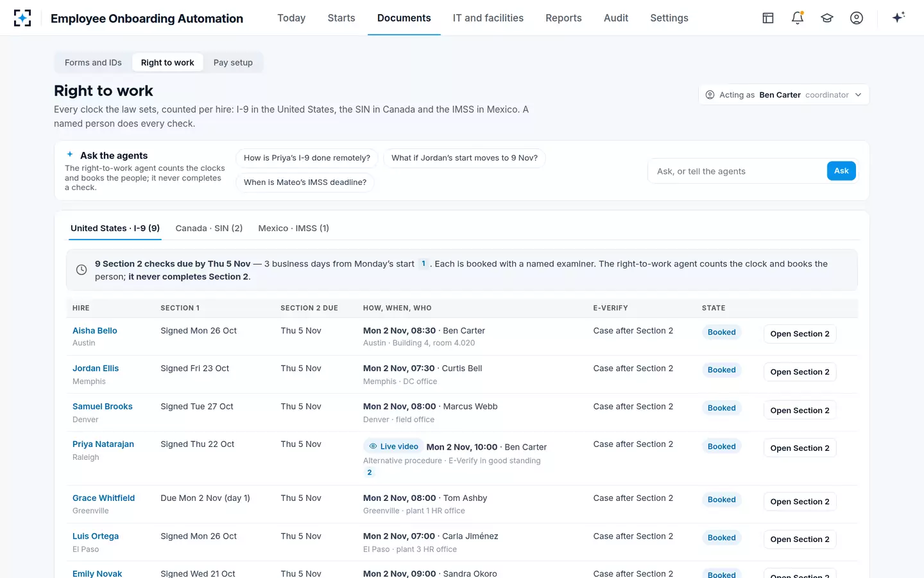Click Mon 2 Nov, 08:00 Marcus Webb
924x578 pixels.
coord(430,407)
